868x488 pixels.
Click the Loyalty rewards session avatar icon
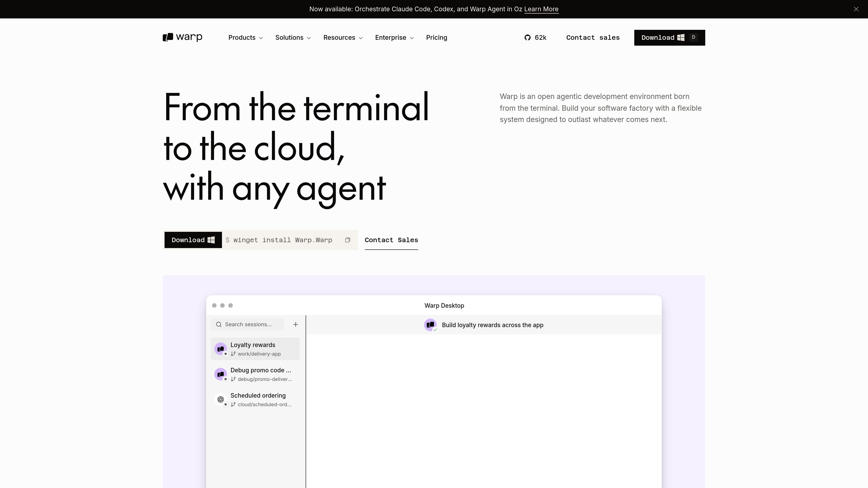pos(221,349)
